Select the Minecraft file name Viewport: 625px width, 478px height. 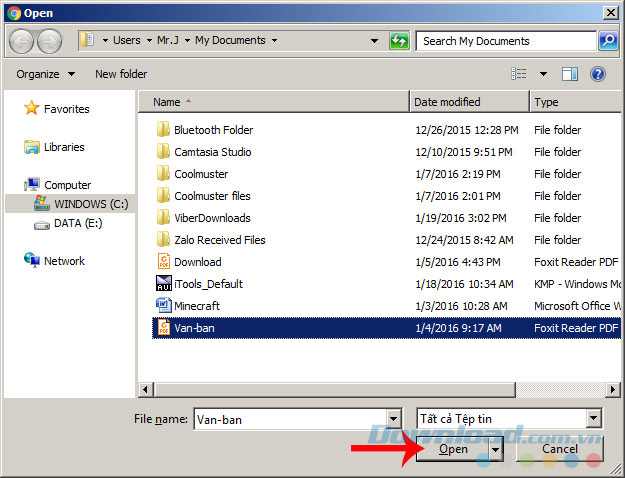pyautogui.click(x=197, y=306)
